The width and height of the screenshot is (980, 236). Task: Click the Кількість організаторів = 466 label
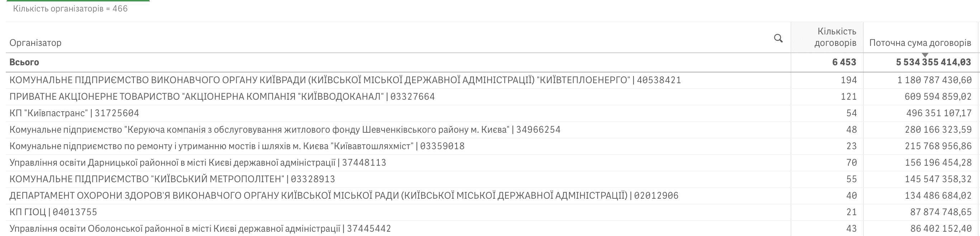pos(70,9)
